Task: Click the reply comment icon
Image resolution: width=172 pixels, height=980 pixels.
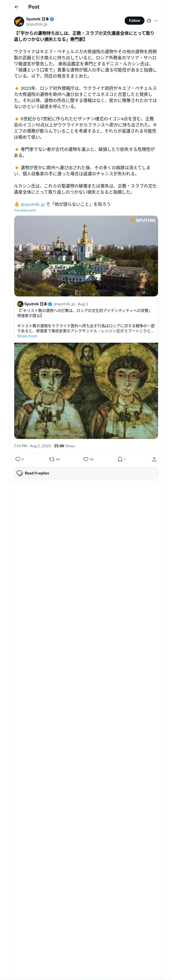Action: 18,459
